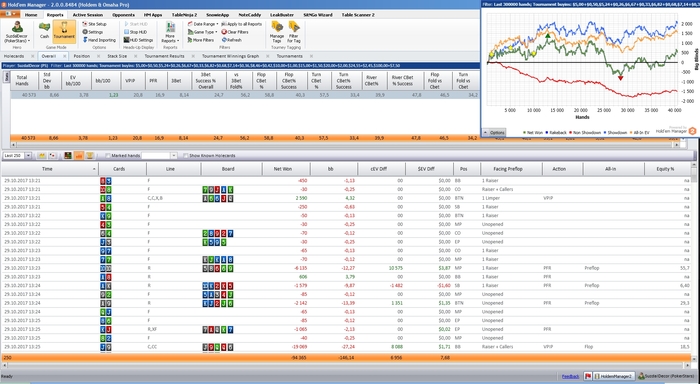This screenshot has width=700, height=384.
Task: Click Clear Filters
Action: [x=235, y=32]
